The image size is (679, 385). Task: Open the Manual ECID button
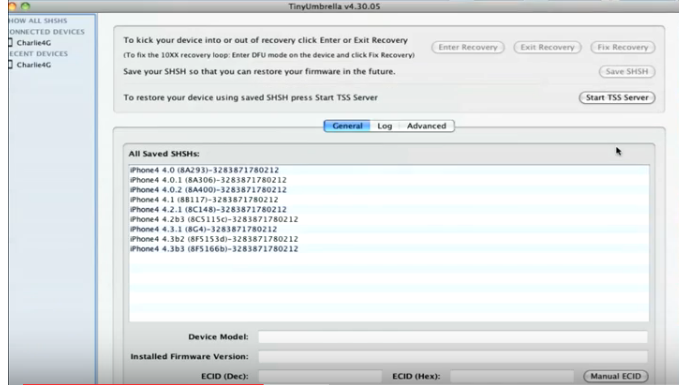616,376
